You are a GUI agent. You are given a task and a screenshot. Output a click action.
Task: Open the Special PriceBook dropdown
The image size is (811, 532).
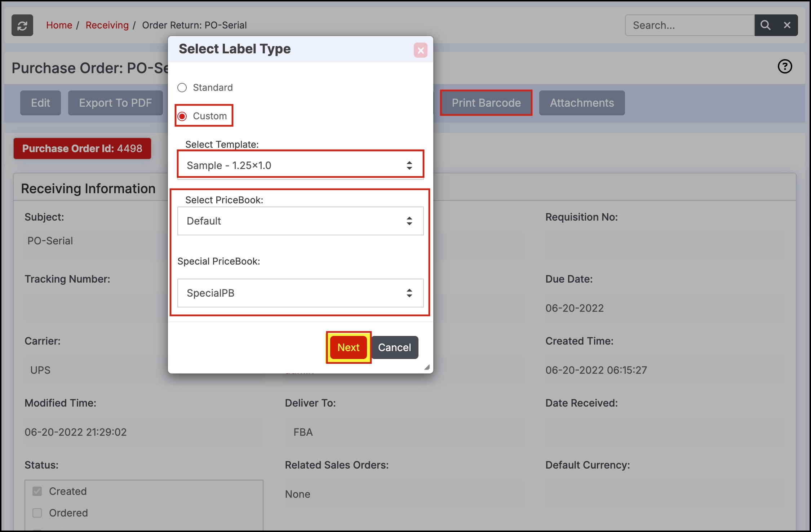pos(300,293)
